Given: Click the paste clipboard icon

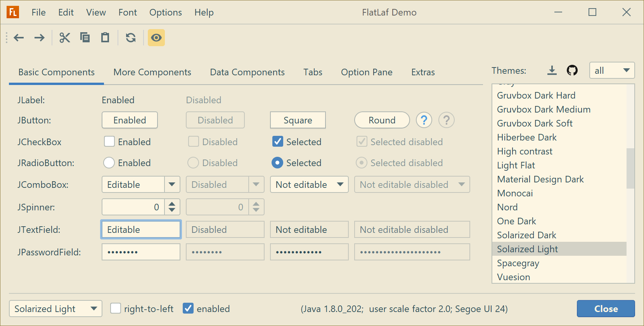Looking at the screenshot, I should click(105, 38).
